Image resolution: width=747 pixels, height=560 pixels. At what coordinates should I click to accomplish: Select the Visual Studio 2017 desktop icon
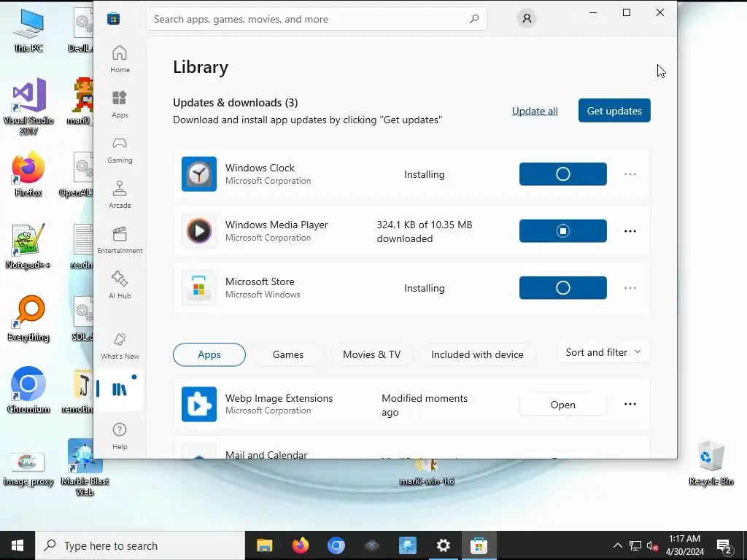coord(28,106)
